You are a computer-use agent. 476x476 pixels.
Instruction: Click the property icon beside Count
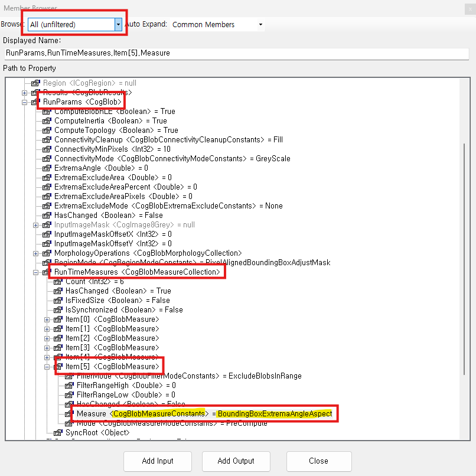tap(57, 281)
